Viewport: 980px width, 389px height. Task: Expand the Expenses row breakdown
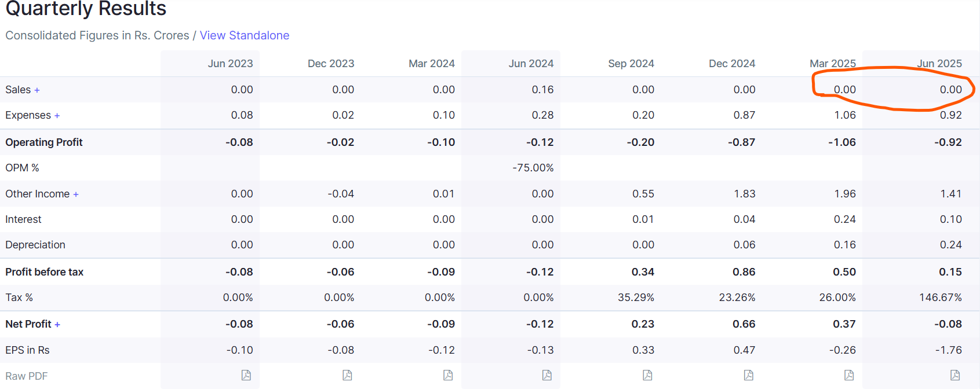point(57,116)
